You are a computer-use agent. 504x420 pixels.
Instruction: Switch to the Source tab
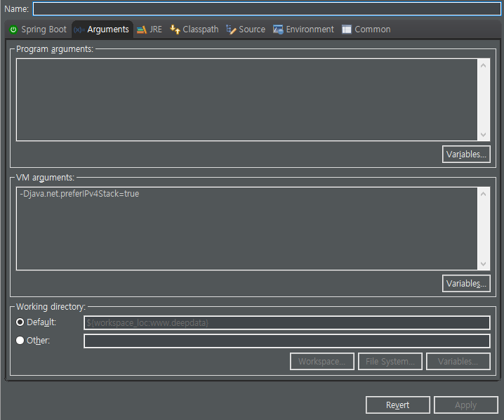coord(246,29)
